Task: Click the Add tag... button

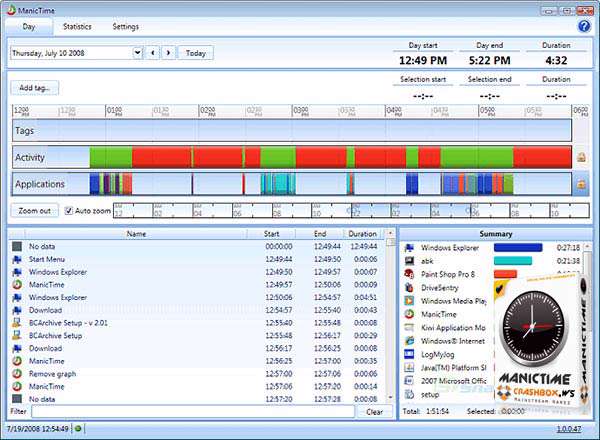Action: pyautogui.click(x=35, y=88)
